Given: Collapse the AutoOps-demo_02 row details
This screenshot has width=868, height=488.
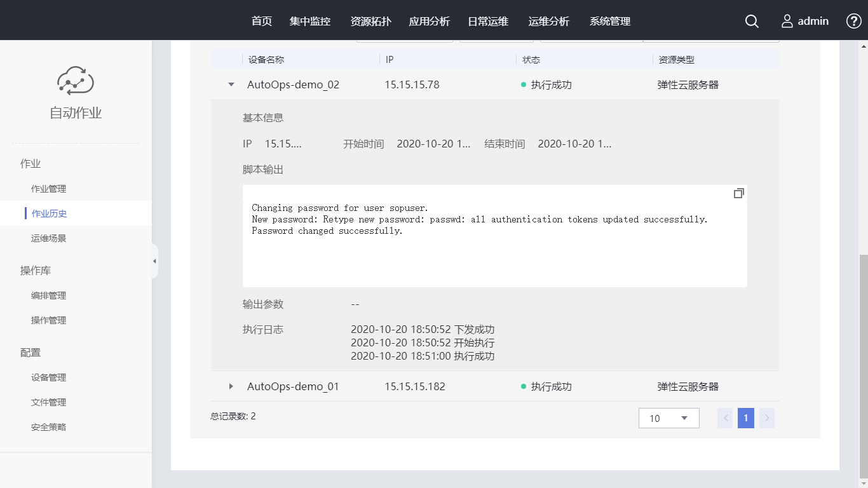Looking at the screenshot, I should coord(231,85).
